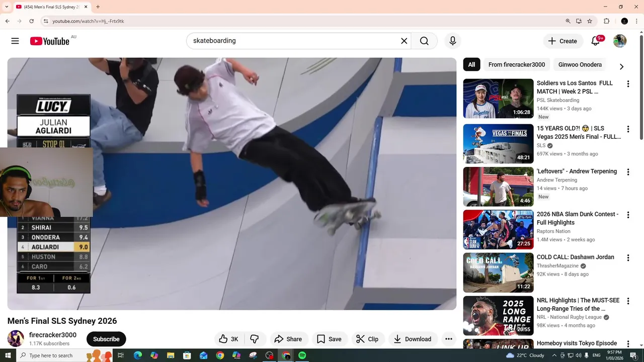Screen dimensions: 644x362
Task: Click the Chrome address bar URL
Action: point(88,21)
